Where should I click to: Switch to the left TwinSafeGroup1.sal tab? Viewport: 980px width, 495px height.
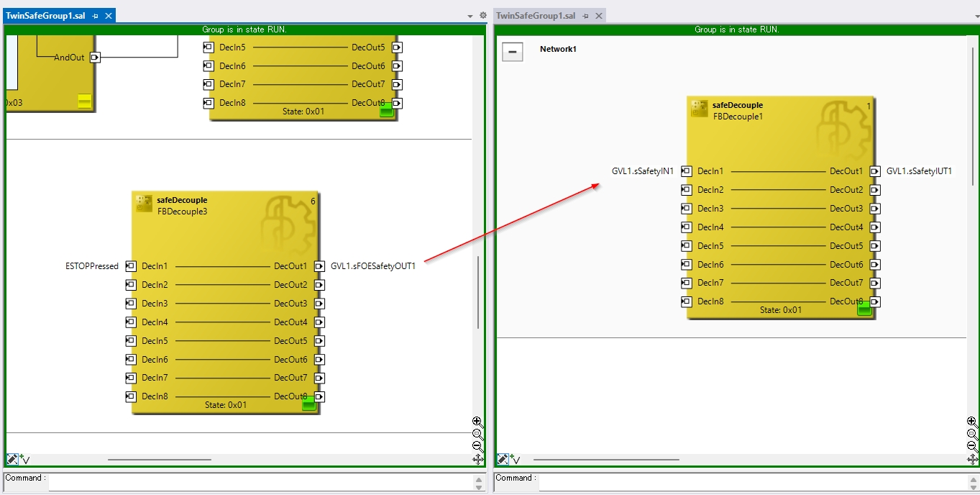(45, 16)
